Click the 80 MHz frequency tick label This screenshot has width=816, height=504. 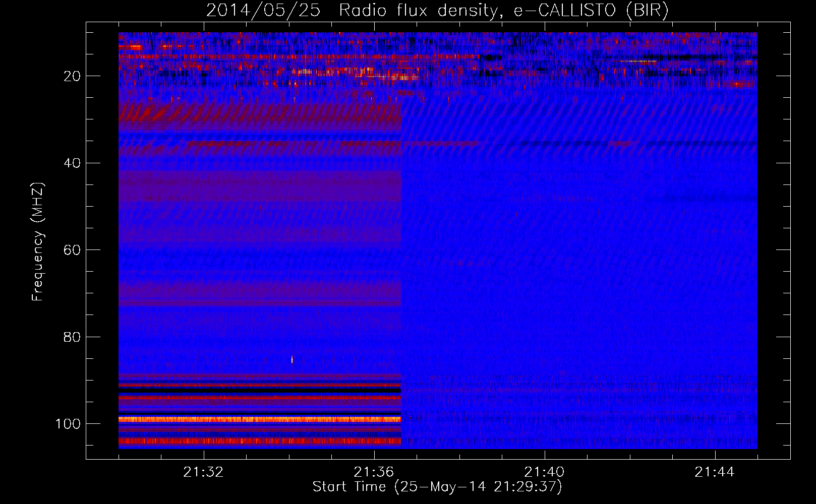click(x=72, y=337)
